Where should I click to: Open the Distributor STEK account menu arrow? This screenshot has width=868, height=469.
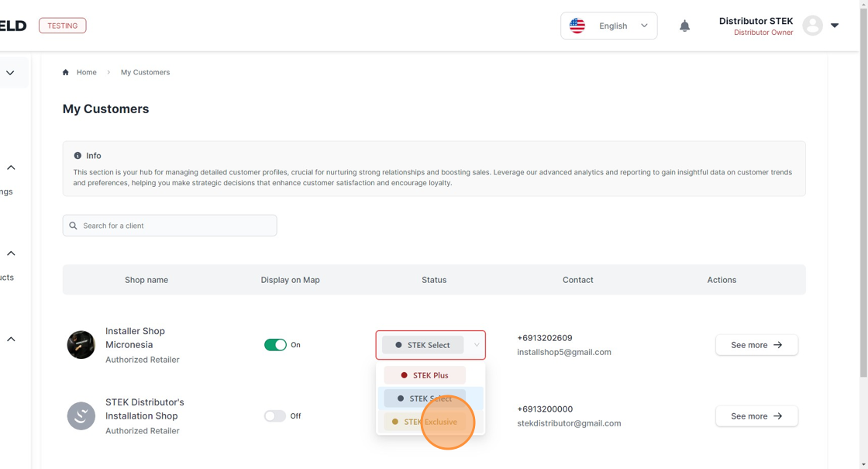(x=835, y=26)
